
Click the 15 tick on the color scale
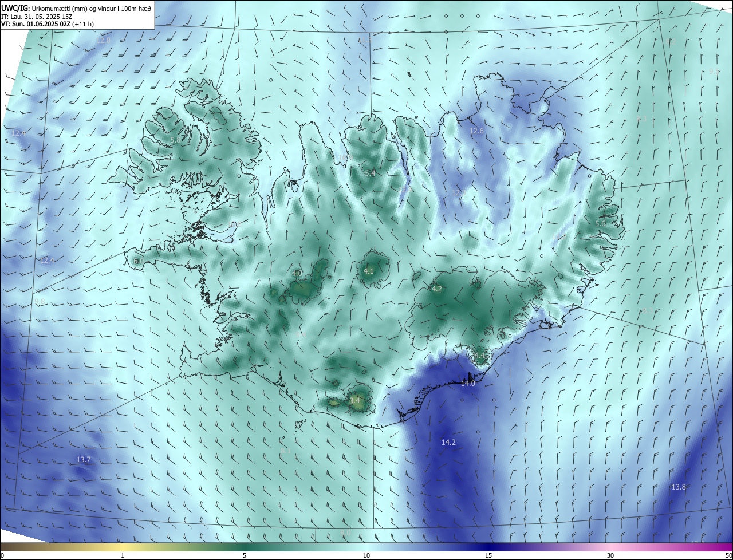[488, 555]
